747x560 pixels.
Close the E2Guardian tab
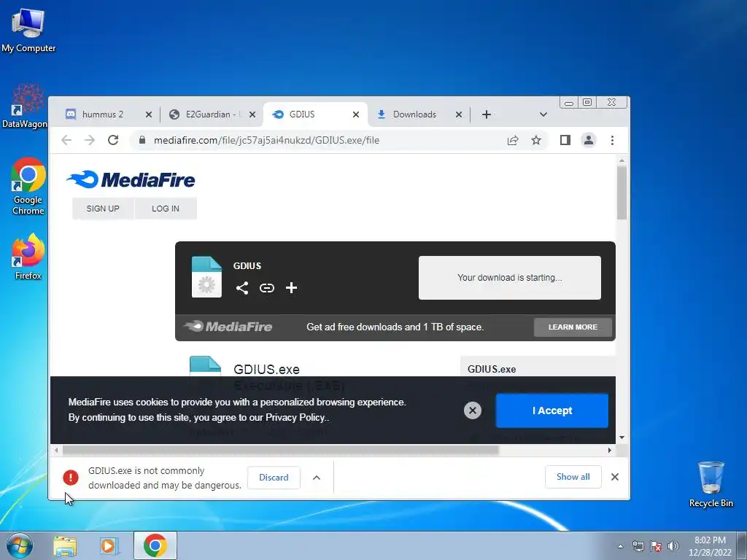(252, 114)
